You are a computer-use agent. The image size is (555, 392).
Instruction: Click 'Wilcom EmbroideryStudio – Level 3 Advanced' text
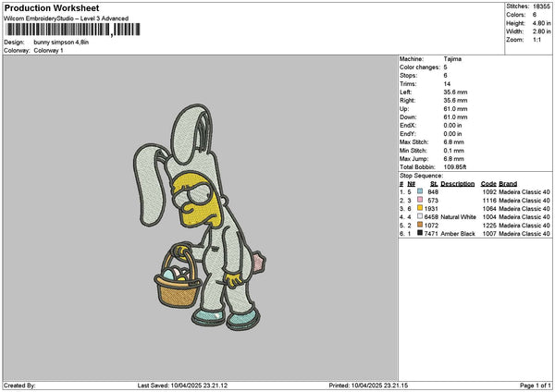pyautogui.click(x=67, y=18)
